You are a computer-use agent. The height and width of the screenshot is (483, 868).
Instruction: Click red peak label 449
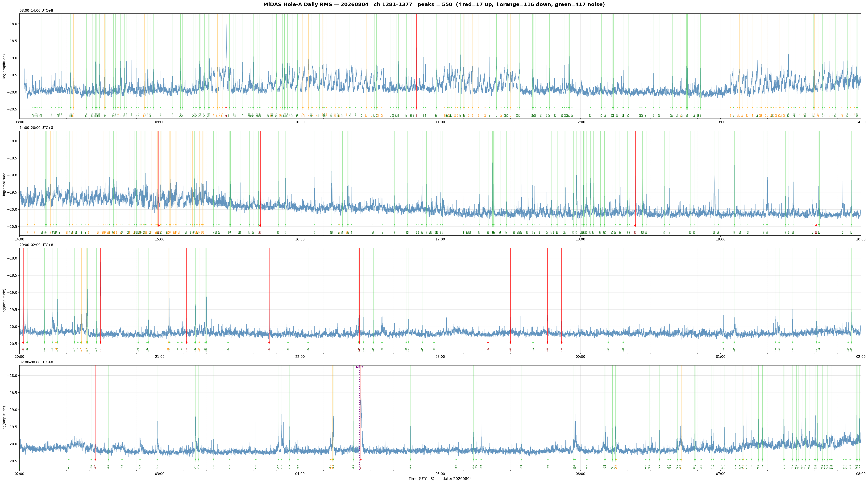coord(510,350)
